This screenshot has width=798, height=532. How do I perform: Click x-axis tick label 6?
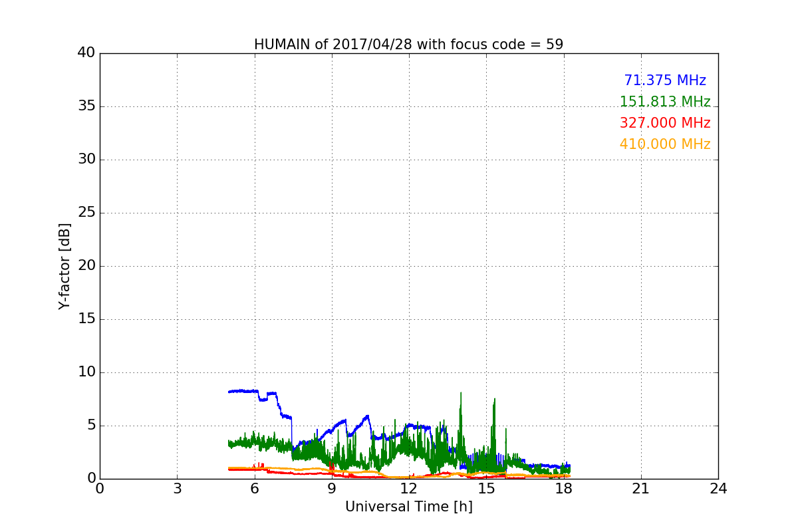[x=255, y=489]
